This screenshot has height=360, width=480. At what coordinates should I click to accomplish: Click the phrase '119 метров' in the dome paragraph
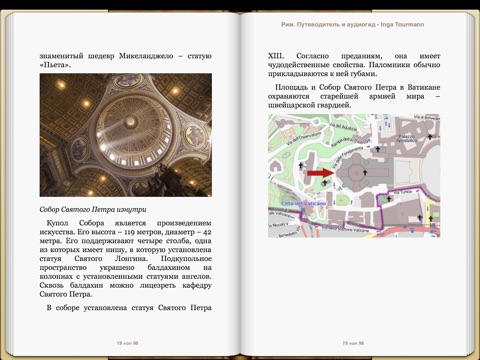142,232
